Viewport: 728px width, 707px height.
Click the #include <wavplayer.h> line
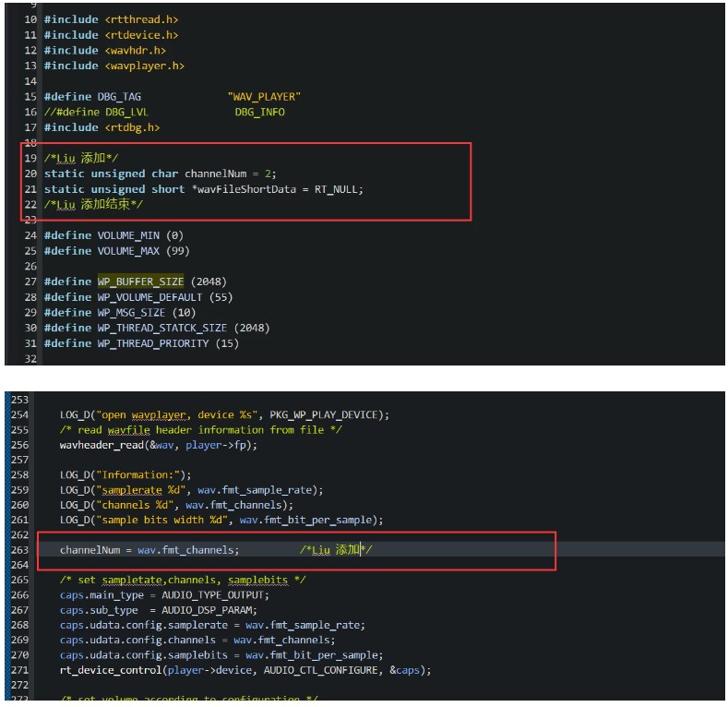pyautogui.click(x=114, y=66)
